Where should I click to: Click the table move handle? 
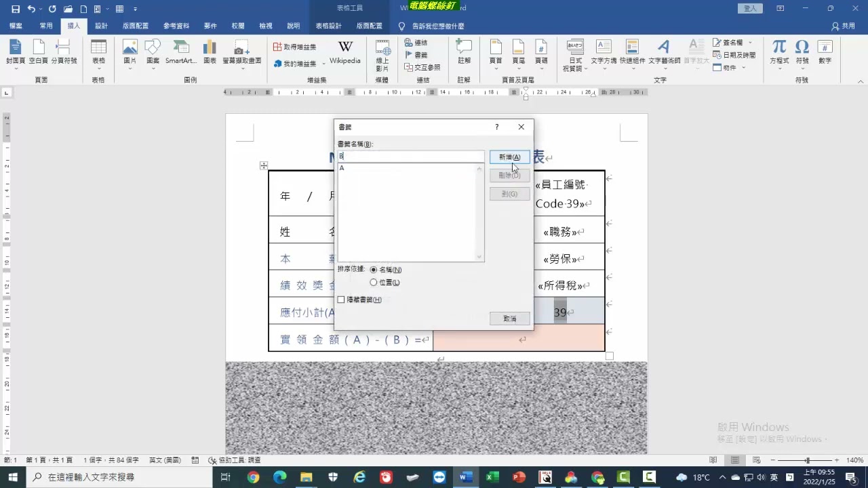pos(264,165)
